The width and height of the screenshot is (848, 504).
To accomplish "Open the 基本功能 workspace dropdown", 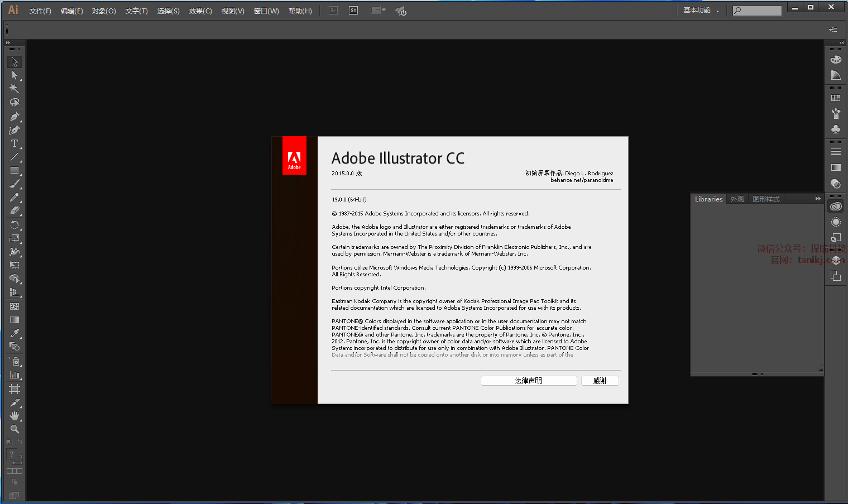I will click(x=701, y=11).
